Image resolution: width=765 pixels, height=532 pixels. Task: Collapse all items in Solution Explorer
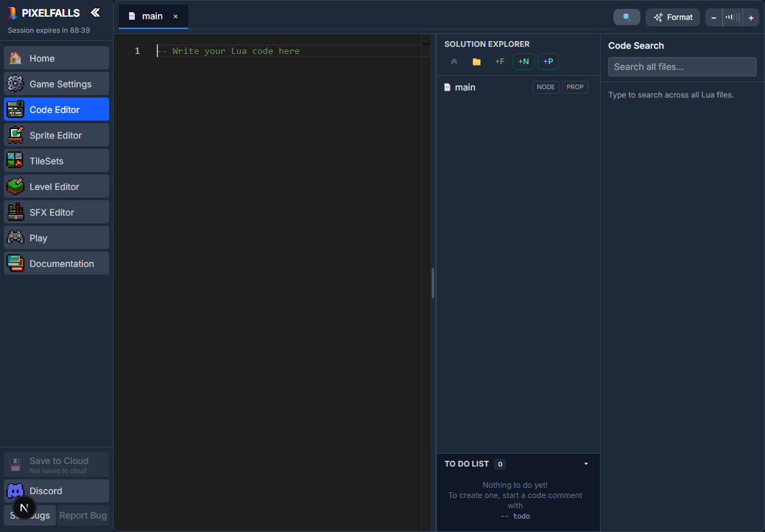tap(453, 62)
